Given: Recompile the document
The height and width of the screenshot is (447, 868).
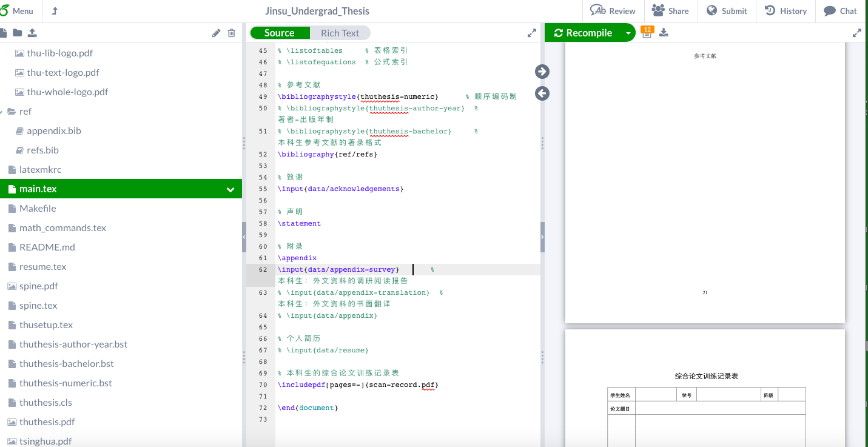Looking at the screenshot, I should pos(583,33).
